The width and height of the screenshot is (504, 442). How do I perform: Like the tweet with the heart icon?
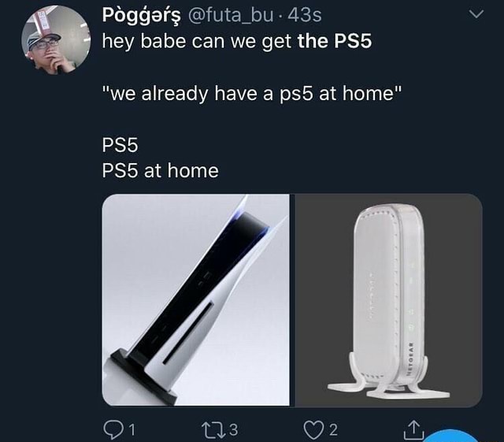[x=313, y=430]
